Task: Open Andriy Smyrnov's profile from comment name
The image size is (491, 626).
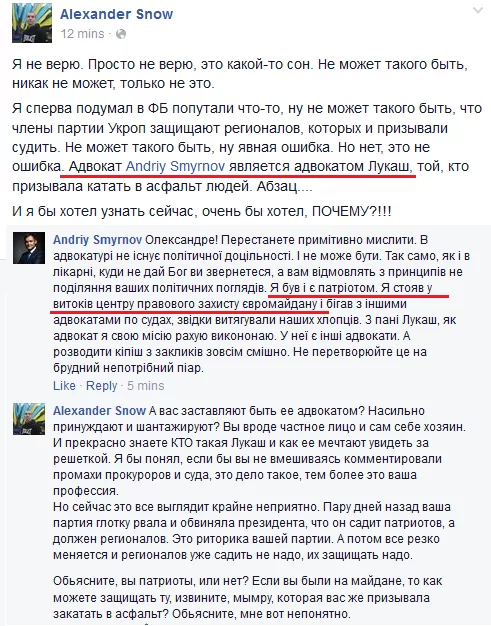Action: [x=97, y=240]
